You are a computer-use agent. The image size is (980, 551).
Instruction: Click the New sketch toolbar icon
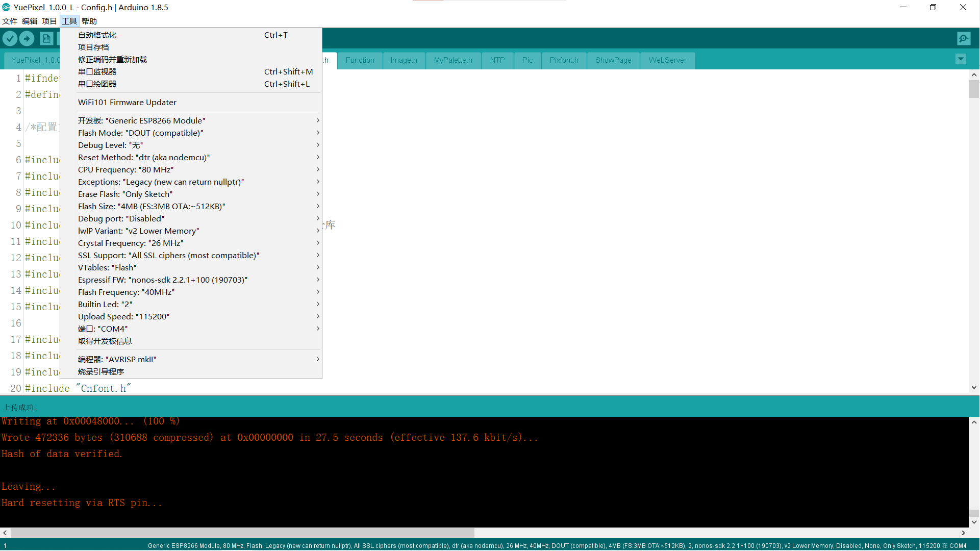click(46, 38)
